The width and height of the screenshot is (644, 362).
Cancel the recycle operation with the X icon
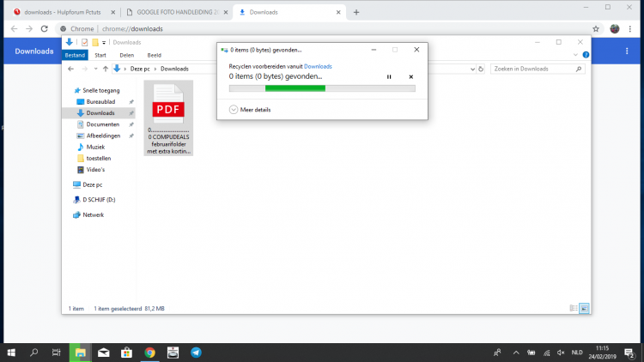pos(410,76)
